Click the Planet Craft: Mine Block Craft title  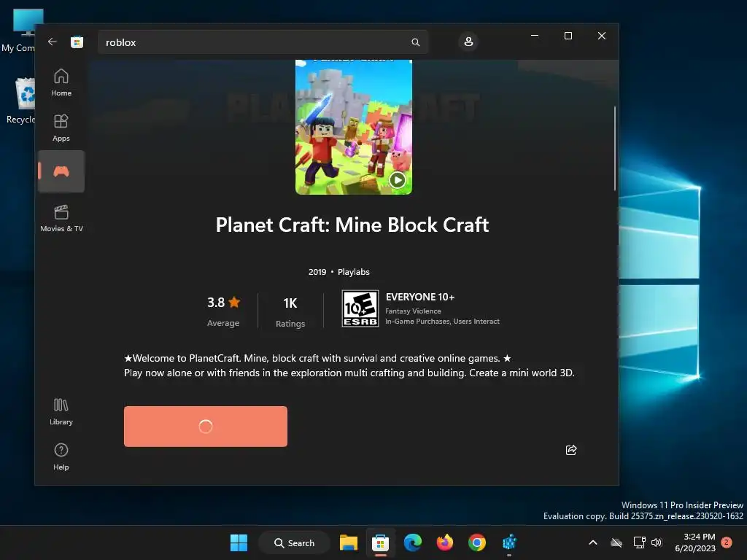[352, 225]
